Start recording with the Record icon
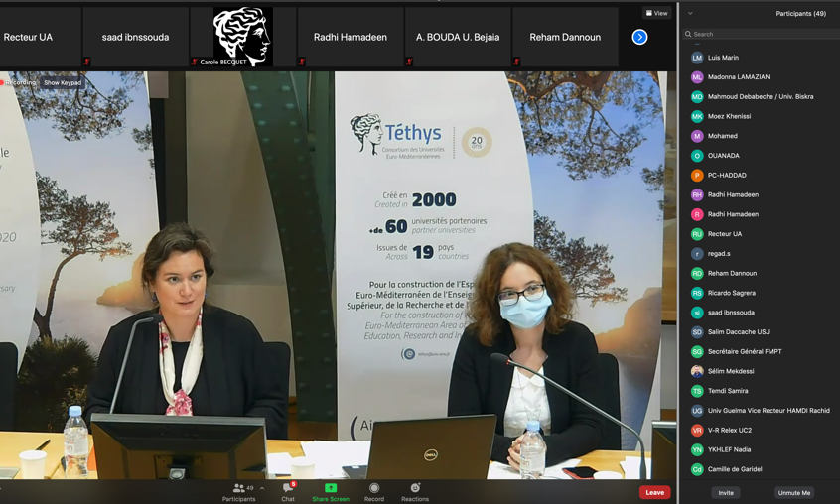Screen dimensions: 840x504 tap(374, 488)
